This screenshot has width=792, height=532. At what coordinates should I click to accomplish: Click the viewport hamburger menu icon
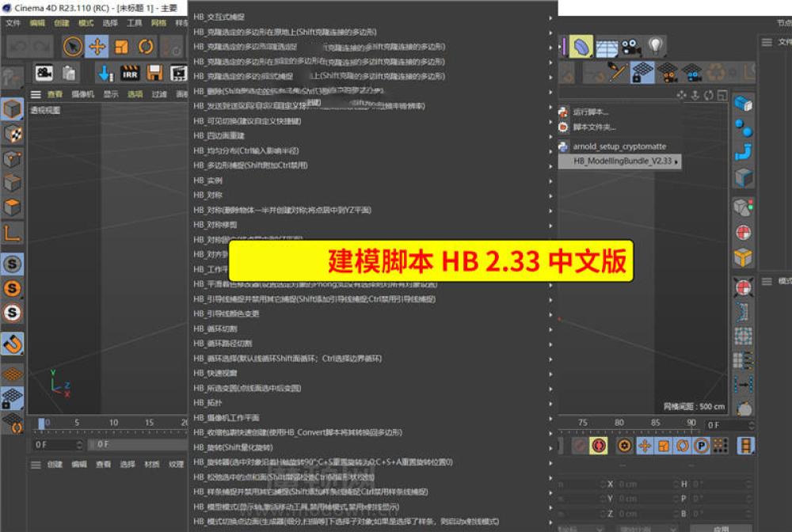pos(36,94)
